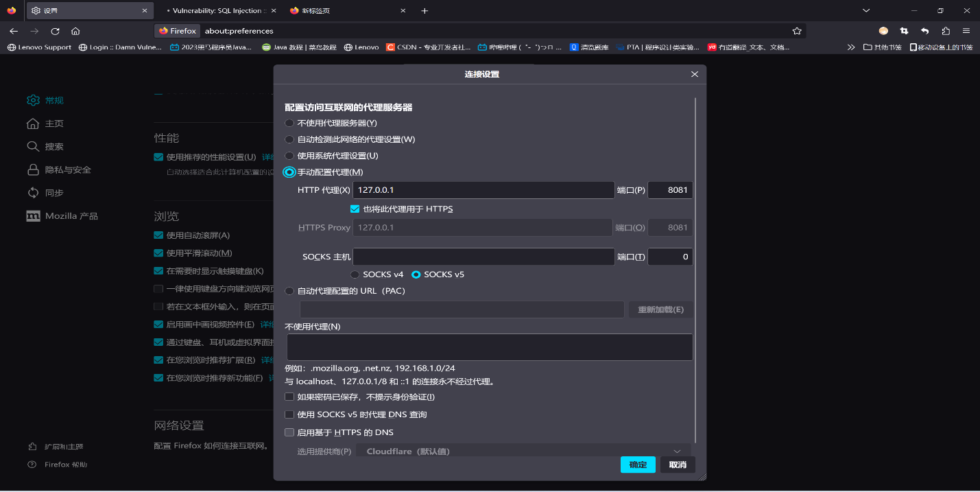The image size is (980, 492).
Task: Click the forward navigation arrow
Action: pos(34,31)
